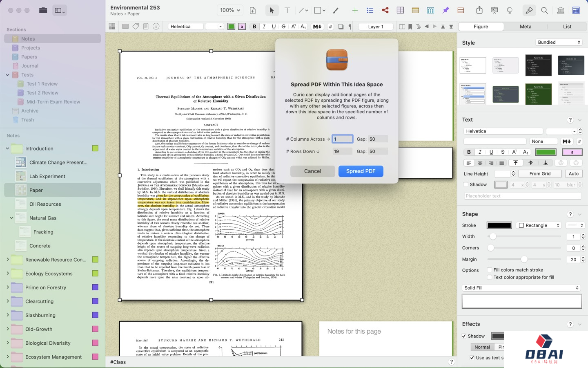Toggle the Shadow checkbox under Text
The height and width of the screenshot is (368, 588).
[x=466, y=184]
